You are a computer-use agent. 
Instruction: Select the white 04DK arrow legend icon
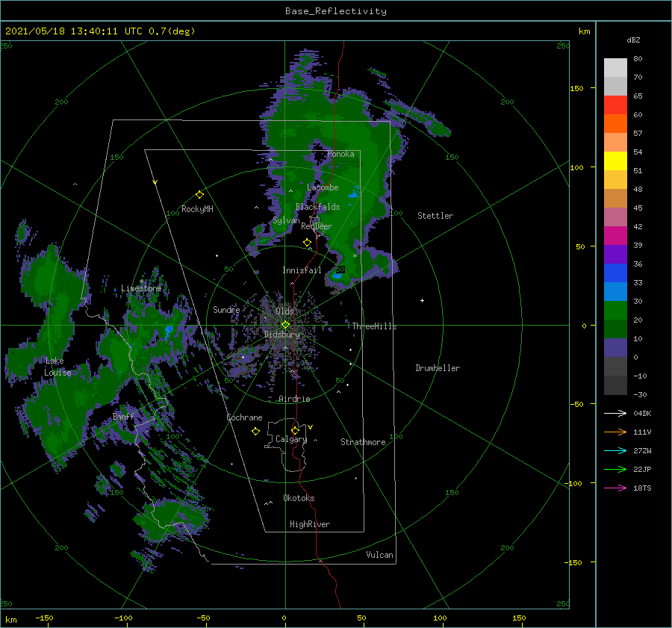pos(615,414)
